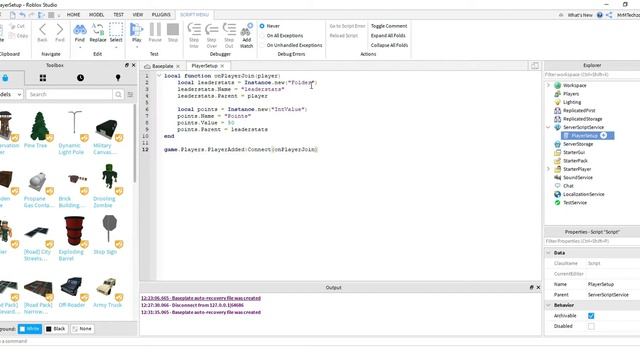Open the HOME ribbon tab
This screenshot has height=360, width=640.
73,15
